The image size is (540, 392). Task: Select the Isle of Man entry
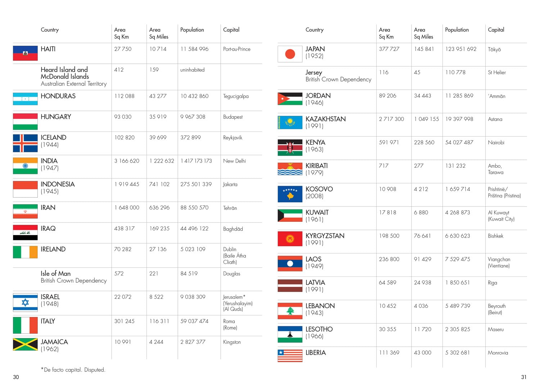click(55, 274)
